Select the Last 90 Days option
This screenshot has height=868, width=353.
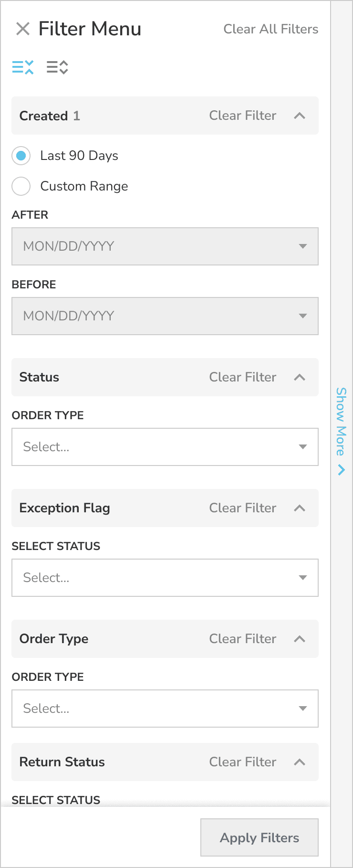(x=21, y=156)
